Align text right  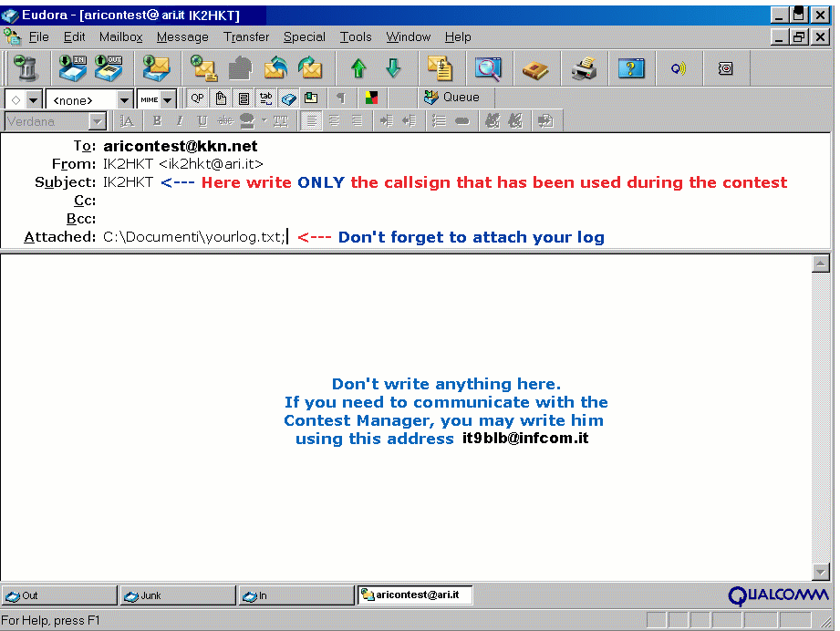[357, 121]
